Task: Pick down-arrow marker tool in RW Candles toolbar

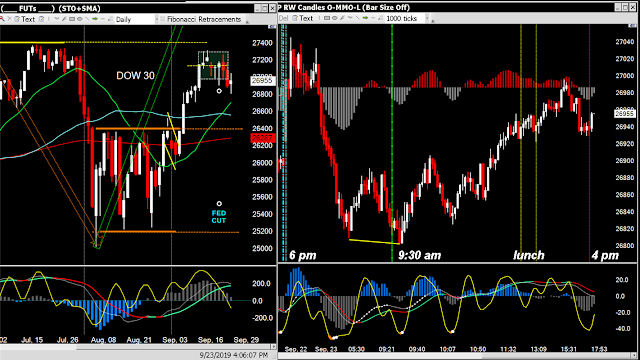Action: click(350, 18)
